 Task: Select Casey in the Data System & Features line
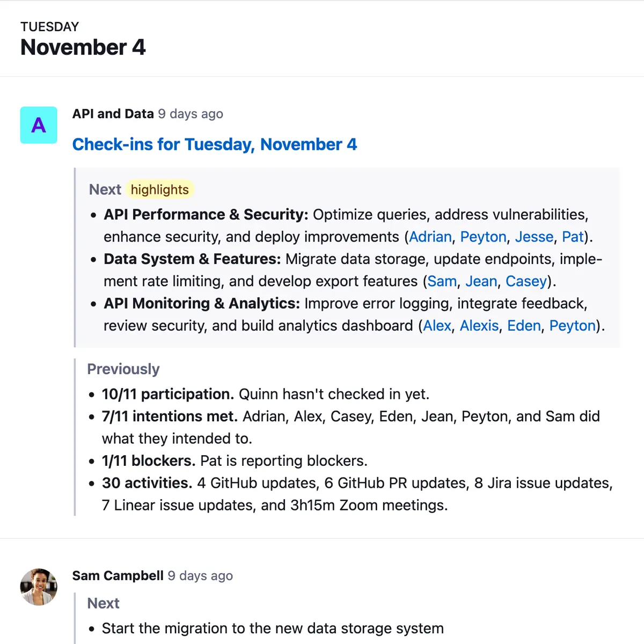(x=525, y=281)
